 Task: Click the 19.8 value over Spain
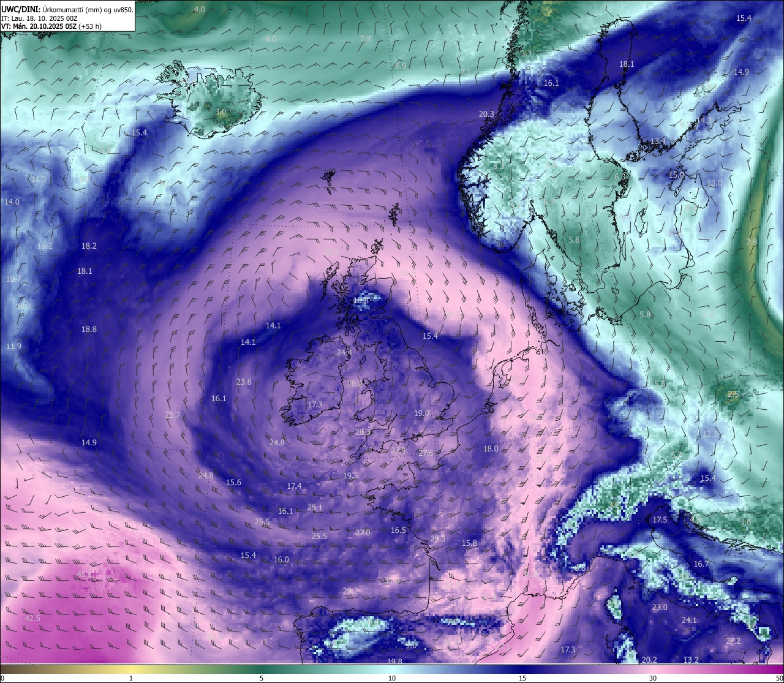[x=394, y=661]
